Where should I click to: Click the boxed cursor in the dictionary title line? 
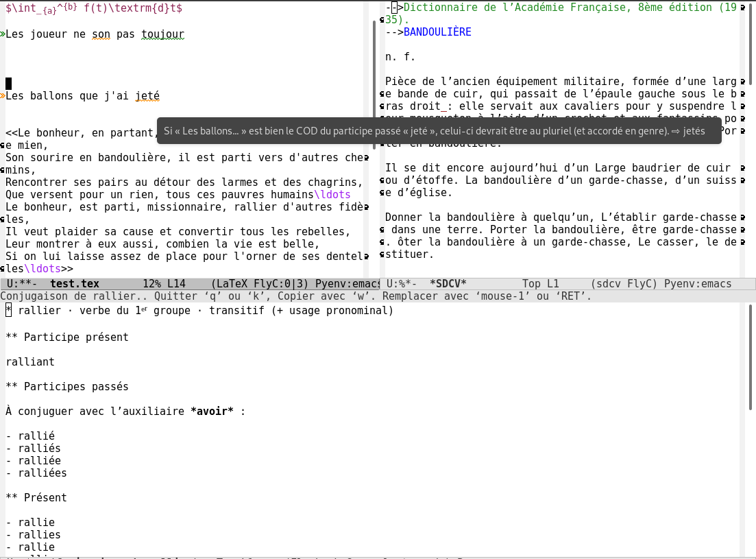[x=393, y=8]
